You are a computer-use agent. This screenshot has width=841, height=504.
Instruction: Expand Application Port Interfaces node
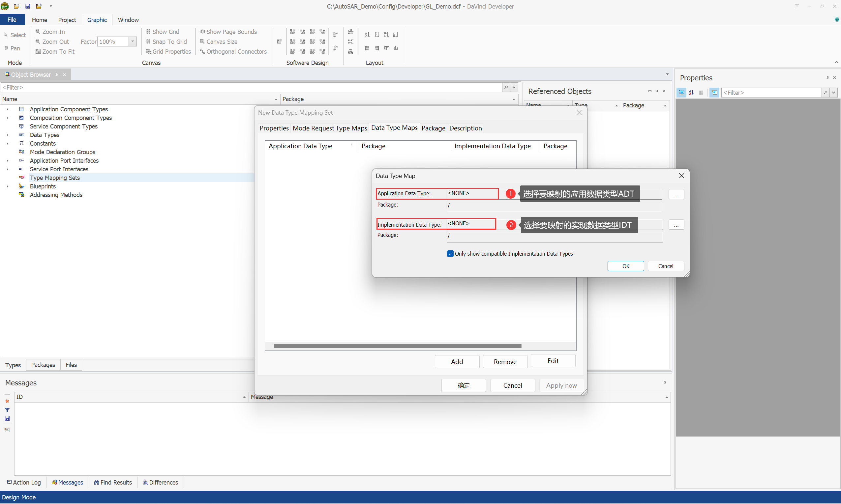pos(8,161)
